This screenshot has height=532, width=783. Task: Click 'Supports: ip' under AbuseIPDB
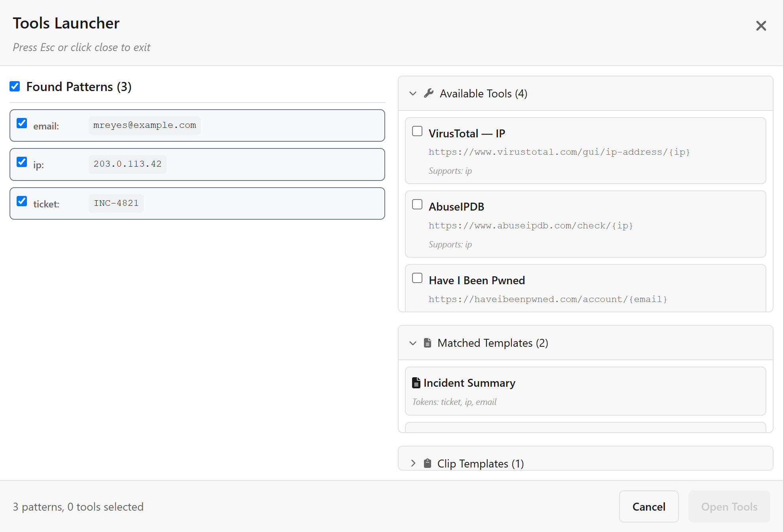point(450,244)
